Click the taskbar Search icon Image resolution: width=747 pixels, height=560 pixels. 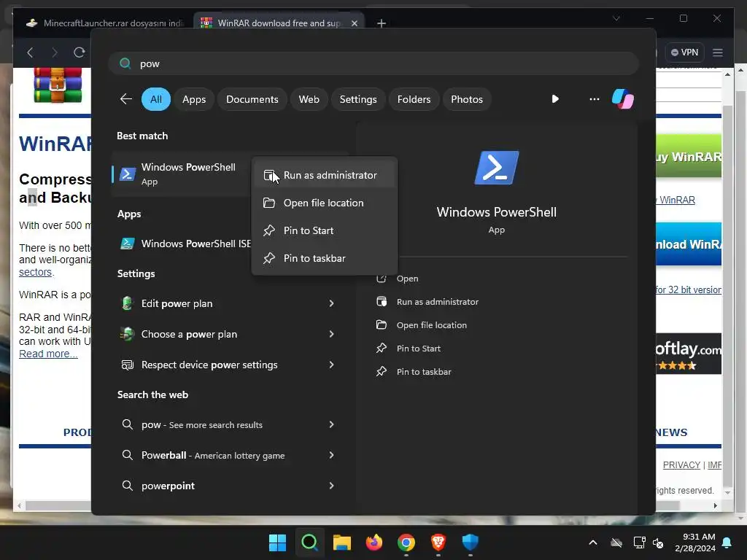[309, 542]
